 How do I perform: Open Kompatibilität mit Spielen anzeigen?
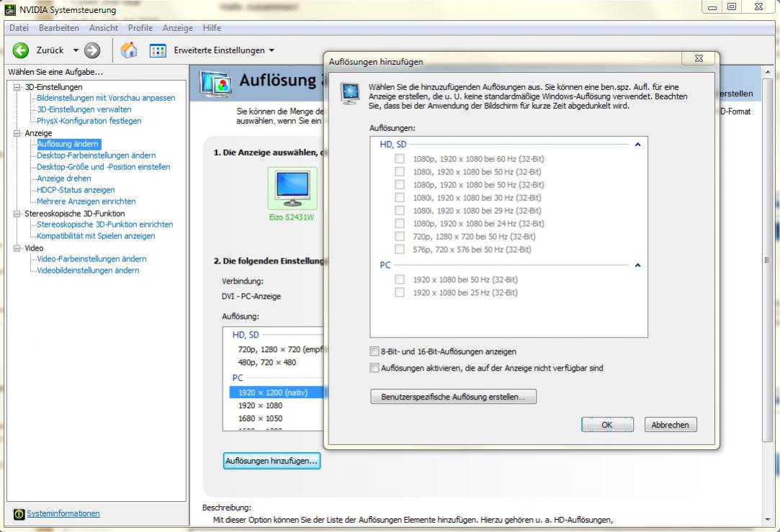coord(96,235)
